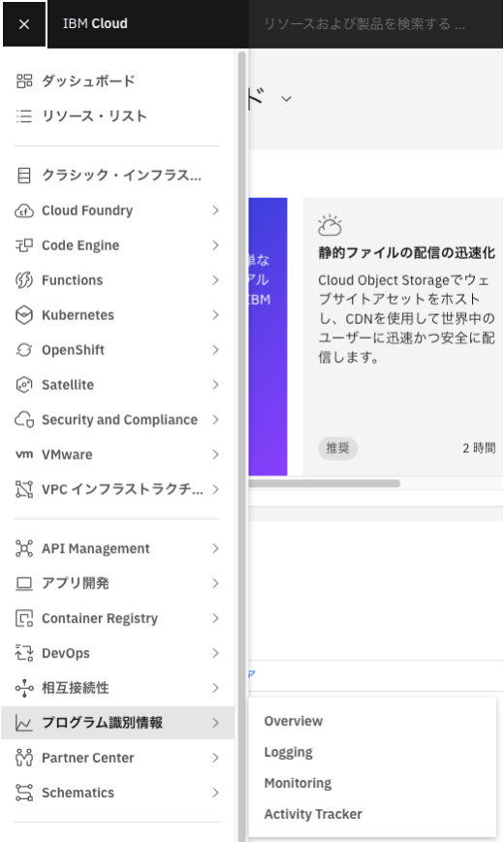
Task: Click the interconnectivity (相互接続性) icon
Action: point(24,688)
